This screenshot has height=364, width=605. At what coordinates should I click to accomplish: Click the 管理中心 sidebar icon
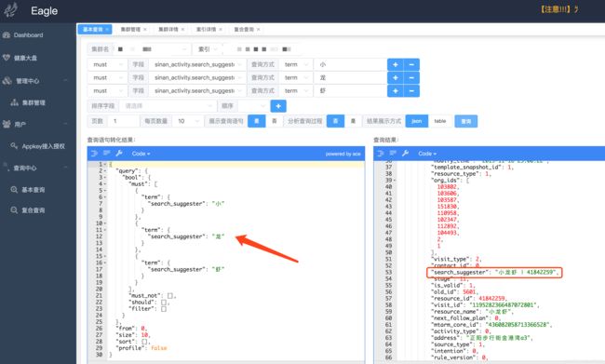point(7,81)
